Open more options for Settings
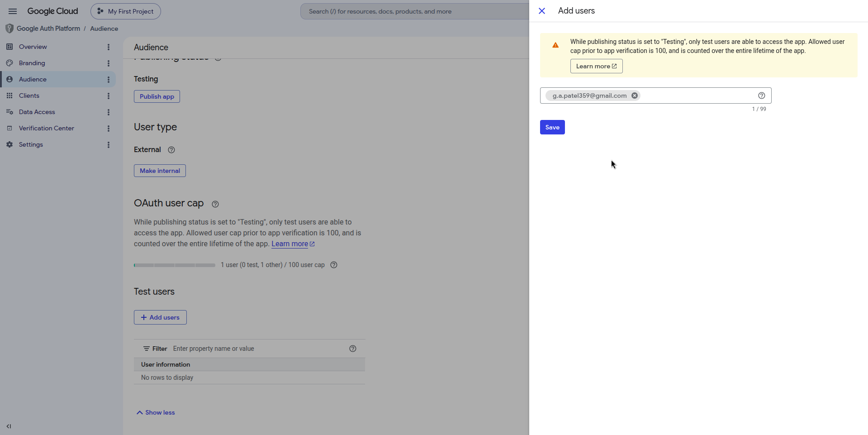The width and height of the screenshot is (868, 435). point(109,145)
